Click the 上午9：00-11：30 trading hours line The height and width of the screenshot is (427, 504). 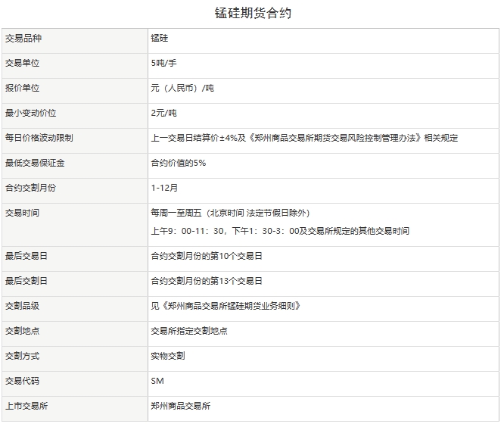[280, 231]
